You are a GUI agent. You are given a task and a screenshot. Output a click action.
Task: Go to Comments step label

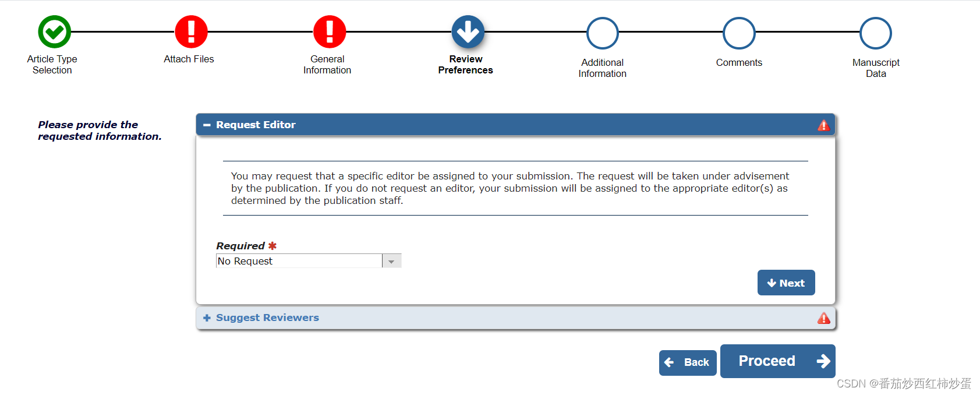(739, 62)
